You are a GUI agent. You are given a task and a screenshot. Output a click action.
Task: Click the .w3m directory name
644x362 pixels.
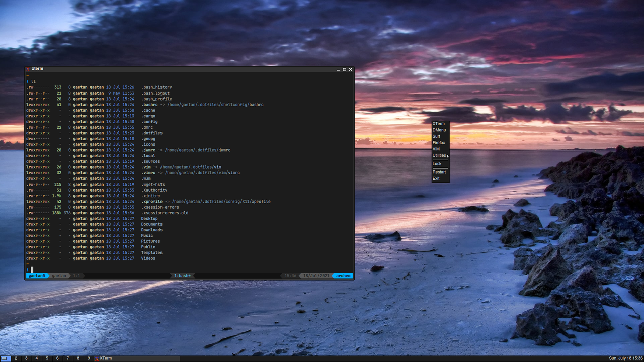coord(146,178)
